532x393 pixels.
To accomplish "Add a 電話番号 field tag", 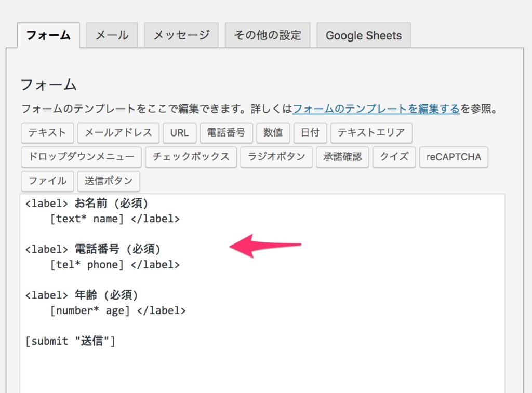I will [226, 132].
